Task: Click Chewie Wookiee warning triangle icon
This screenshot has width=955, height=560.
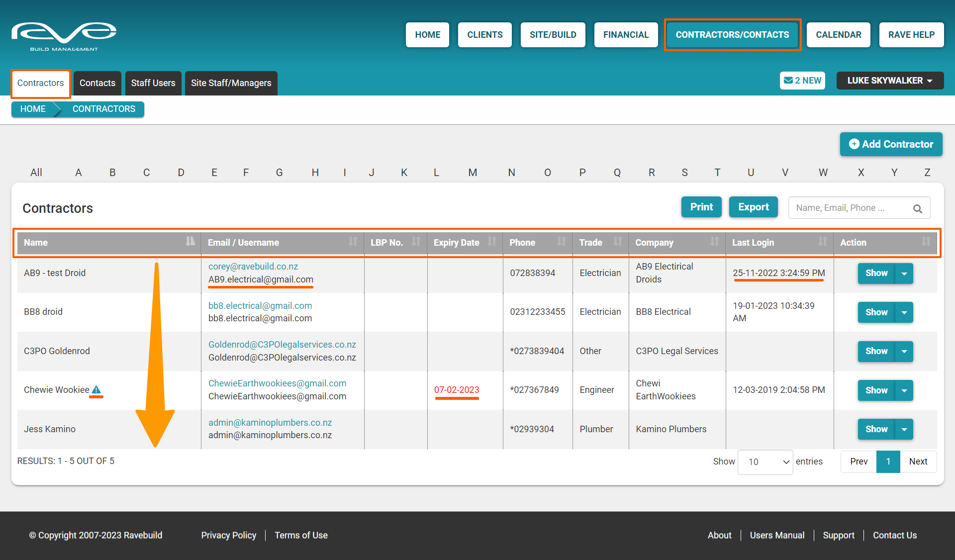Action: 96,390
